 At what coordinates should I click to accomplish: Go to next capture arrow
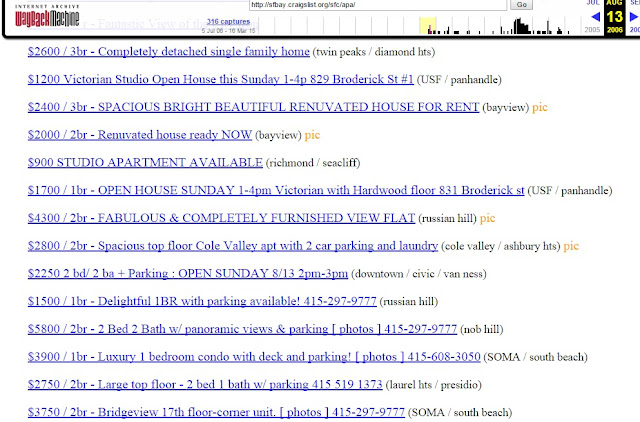(634, 17)
